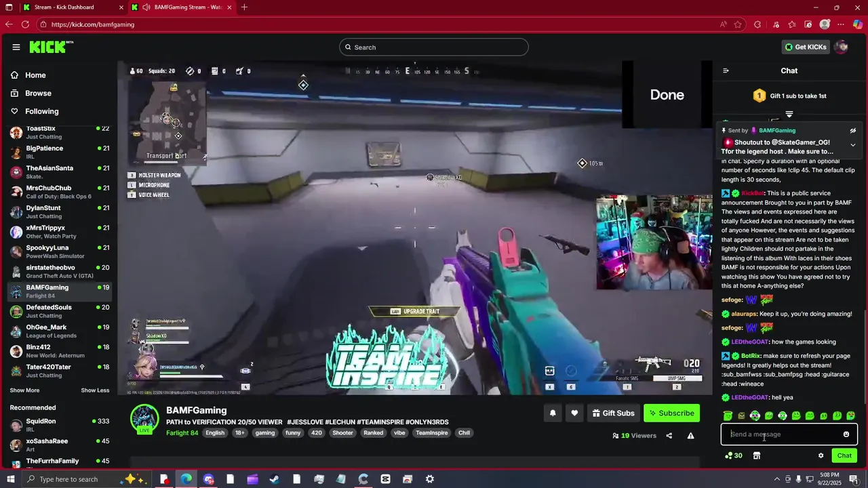Open the emoji picker in the message box
868x488 pixels.
tap(846, 434)
